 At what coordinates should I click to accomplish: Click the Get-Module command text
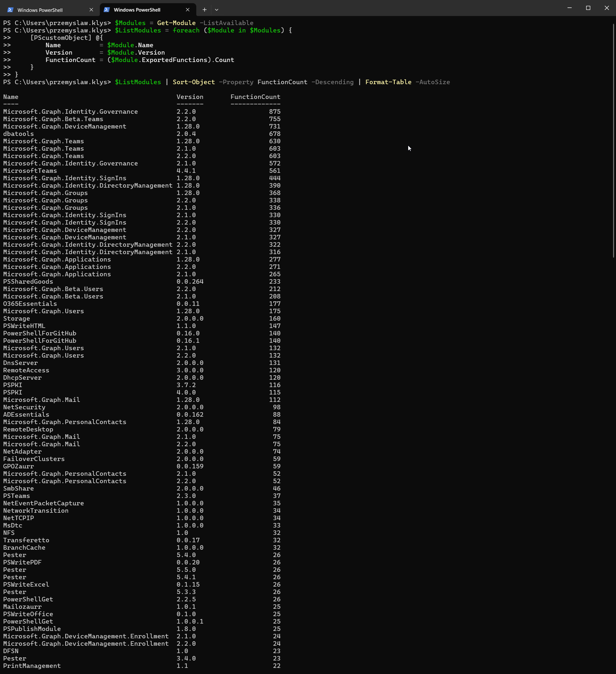[176, 23]
